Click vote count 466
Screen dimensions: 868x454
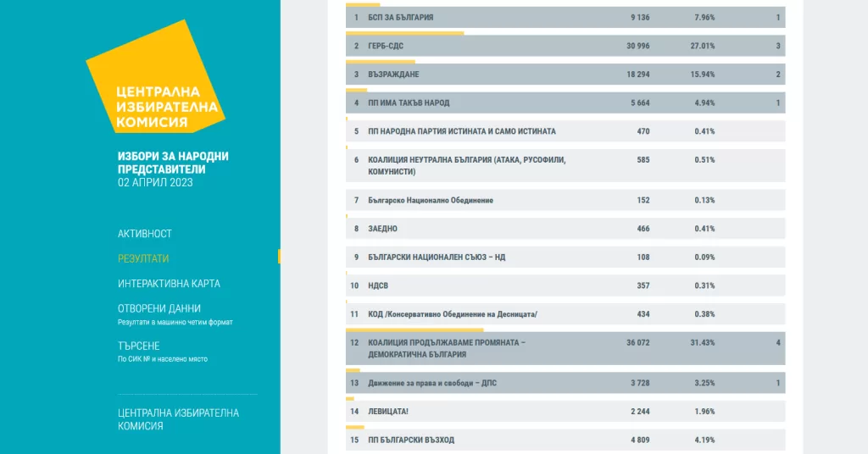[643, 229]
